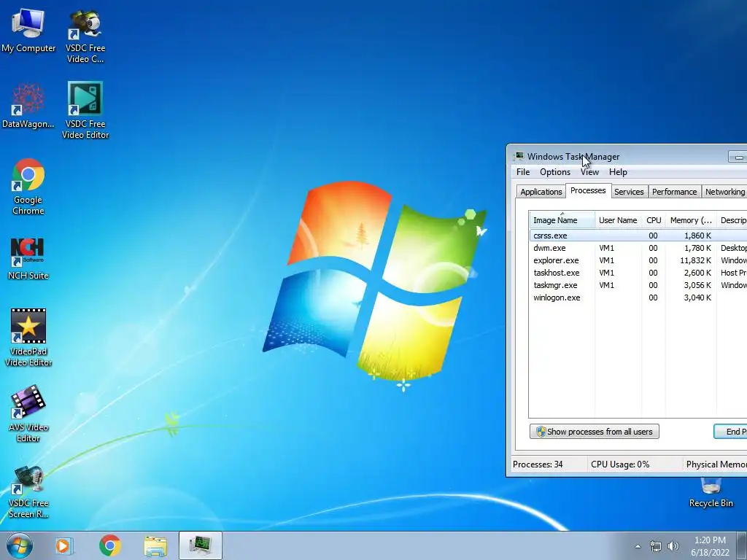Open the clock showing 1:20 PM
The width and height of the screenshot is (747, 560).
710,546
